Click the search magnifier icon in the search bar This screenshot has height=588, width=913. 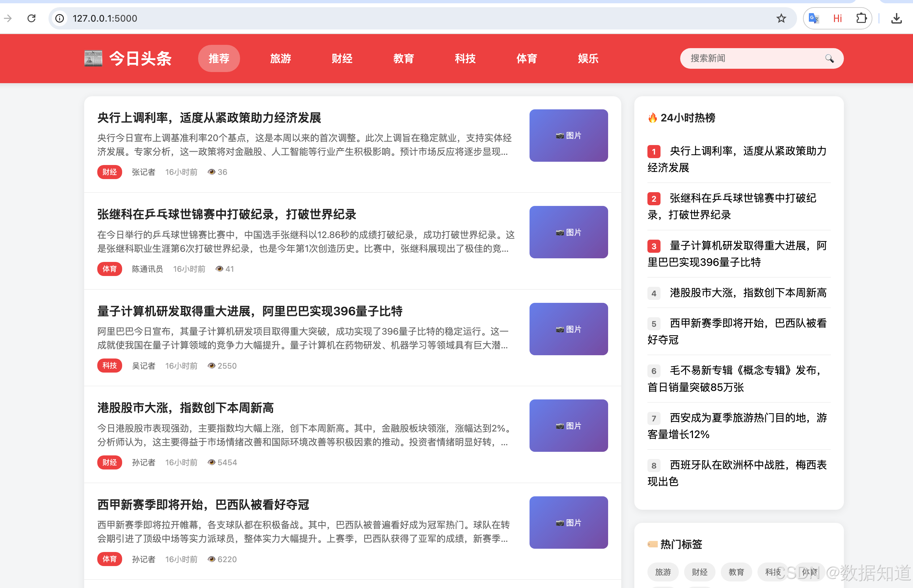click(x=829, y=58)
